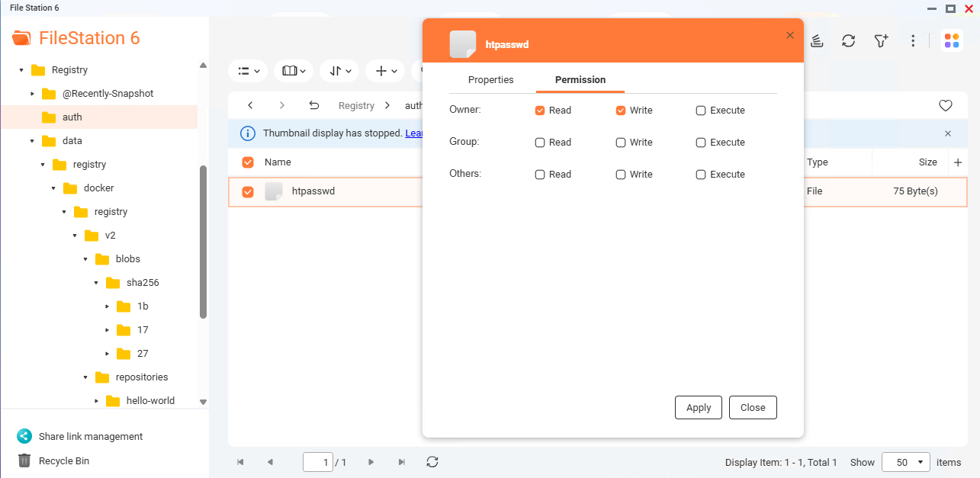980x478 pixels.
Task: Go to parent folder arrow icon
Action: click(x=314, y=105)
